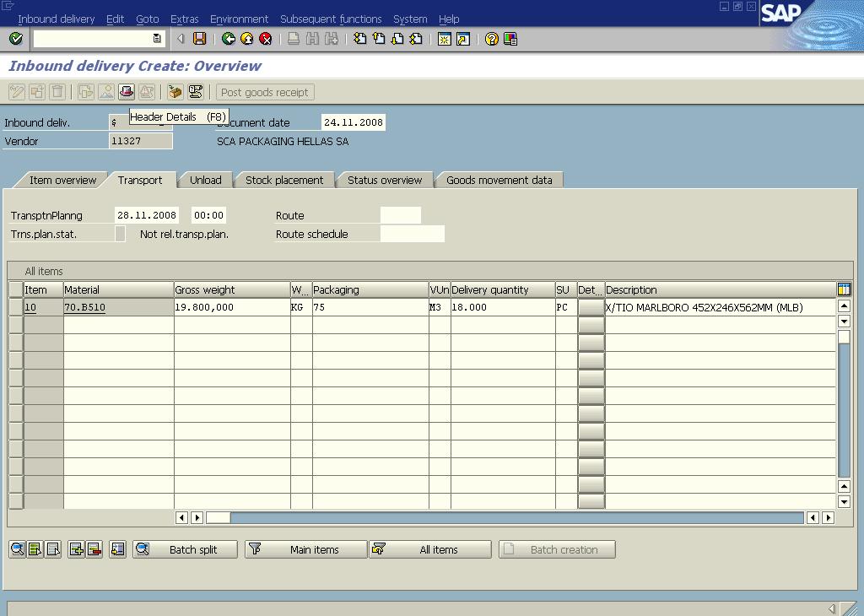Open the Extras menu

[x=184, y=19]
